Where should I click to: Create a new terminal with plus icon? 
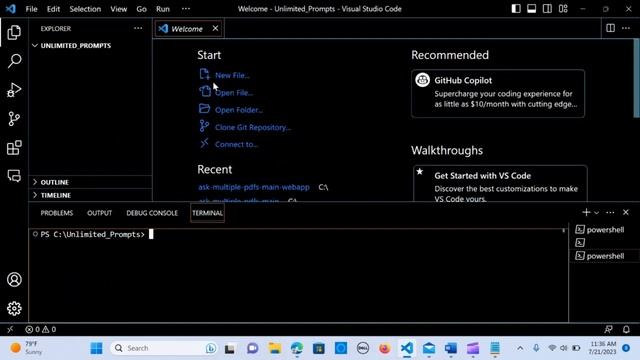(586, 212)
